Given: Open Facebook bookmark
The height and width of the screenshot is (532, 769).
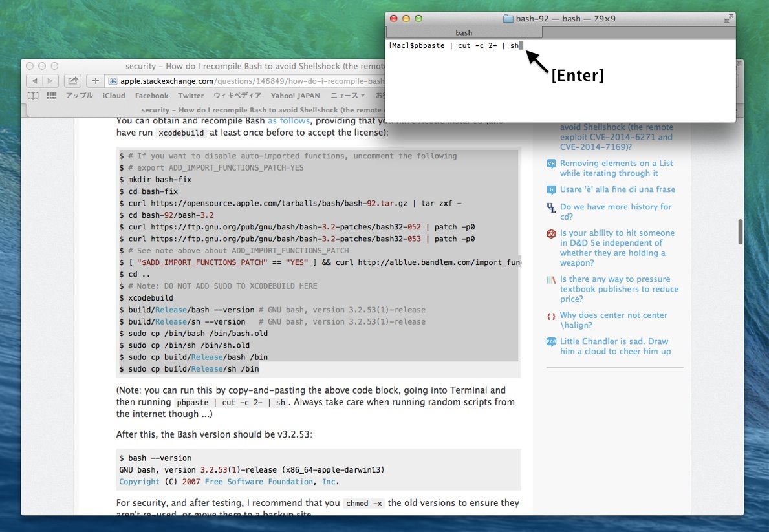Looking at the screenshot, I should 151,96.
